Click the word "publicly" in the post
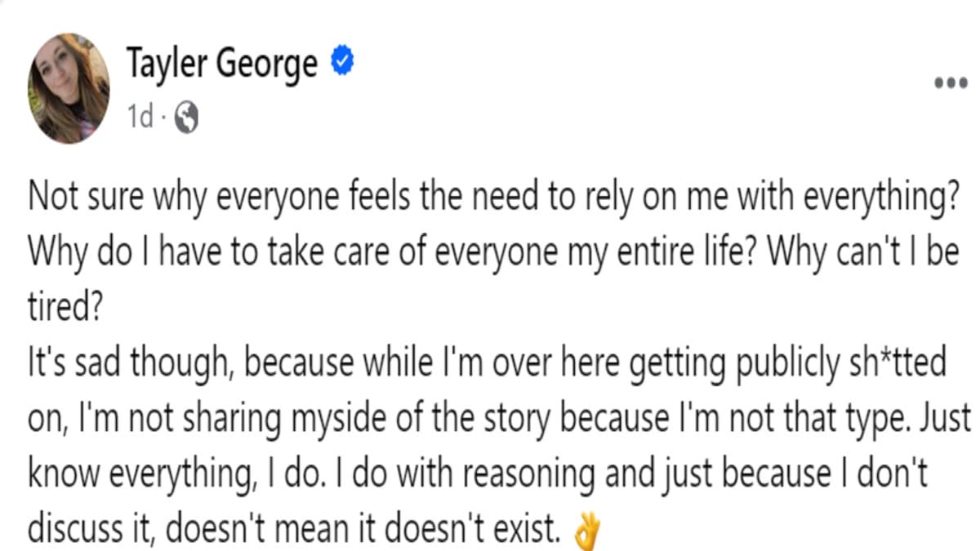 [x=768, y=364]
